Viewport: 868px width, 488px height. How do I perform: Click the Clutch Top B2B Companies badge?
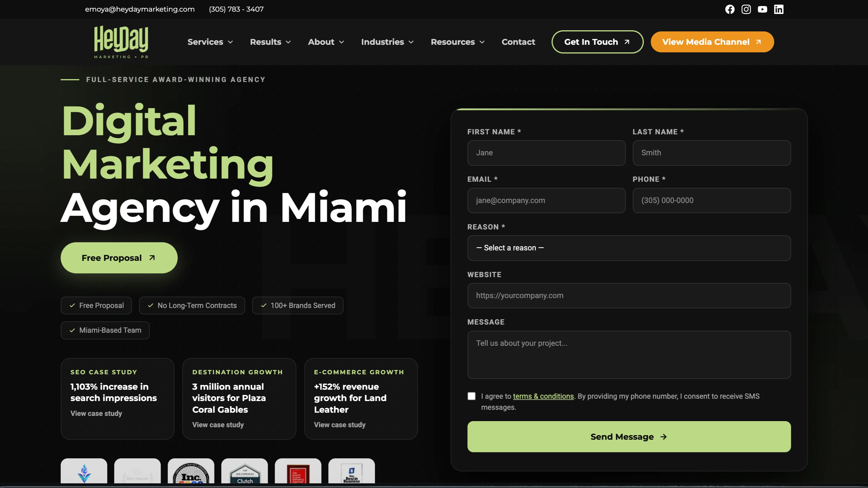245,471
